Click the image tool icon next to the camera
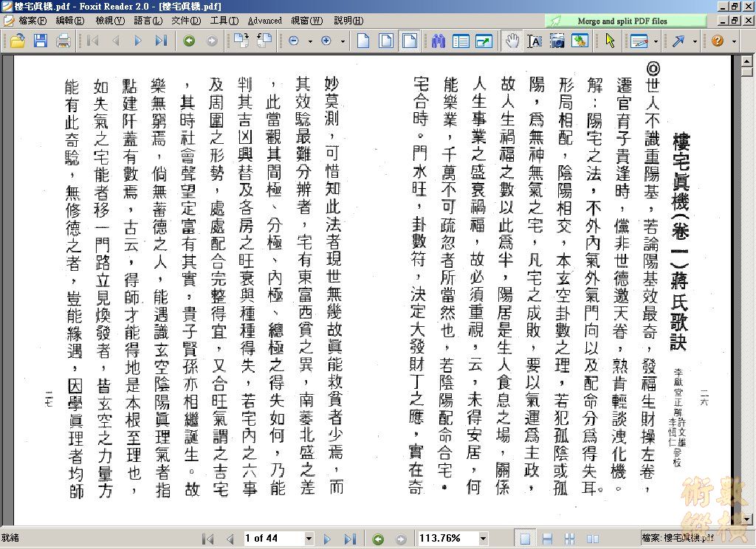Viewport: 756px width, 549px height. (580, 41)
